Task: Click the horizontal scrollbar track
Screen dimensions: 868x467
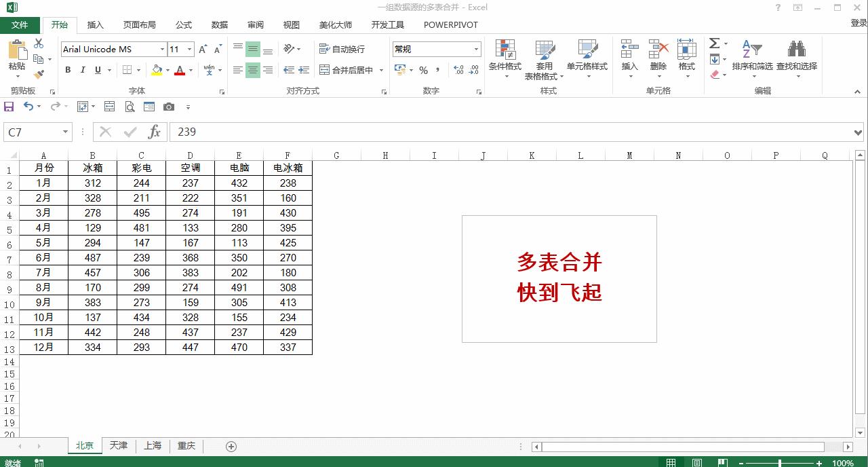Action: (692, 447)
